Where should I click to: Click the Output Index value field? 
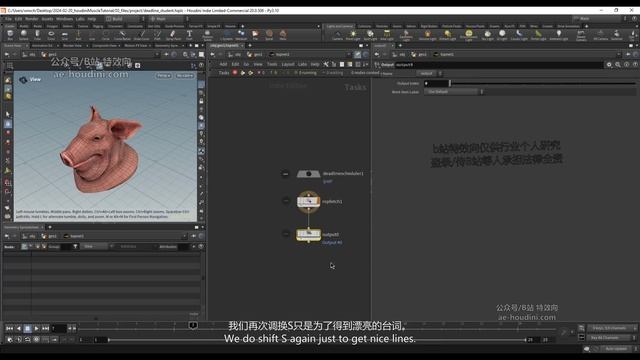(436, 83)
